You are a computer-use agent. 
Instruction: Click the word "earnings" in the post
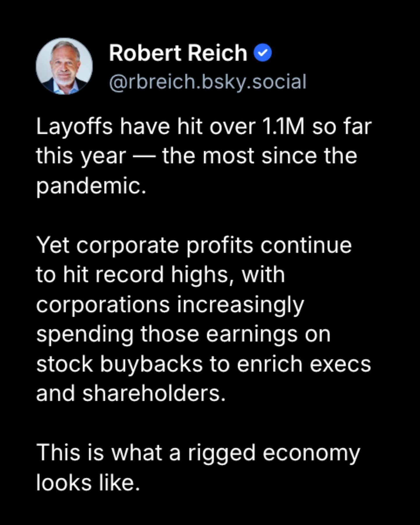(x=252, y=334)
